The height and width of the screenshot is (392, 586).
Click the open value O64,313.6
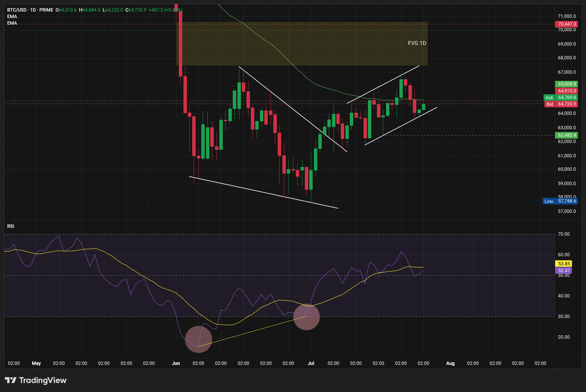click(x=66, y=10)
